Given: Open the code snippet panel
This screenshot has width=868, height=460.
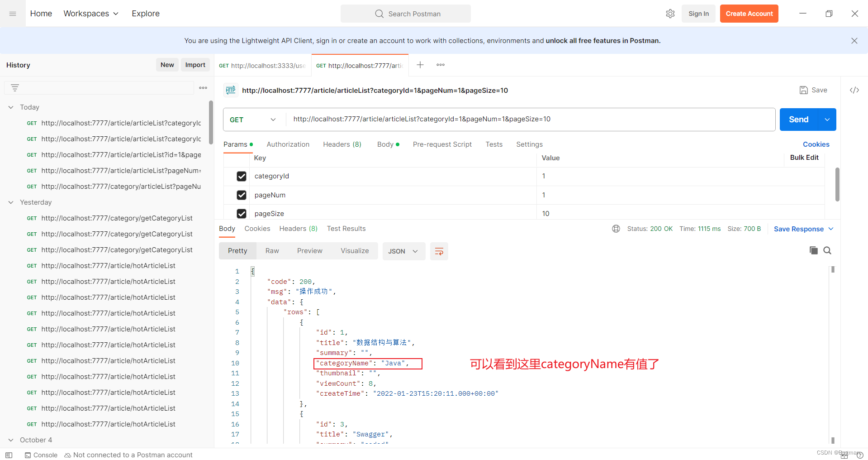Looking at the screenshot, I should pos(854,90).
